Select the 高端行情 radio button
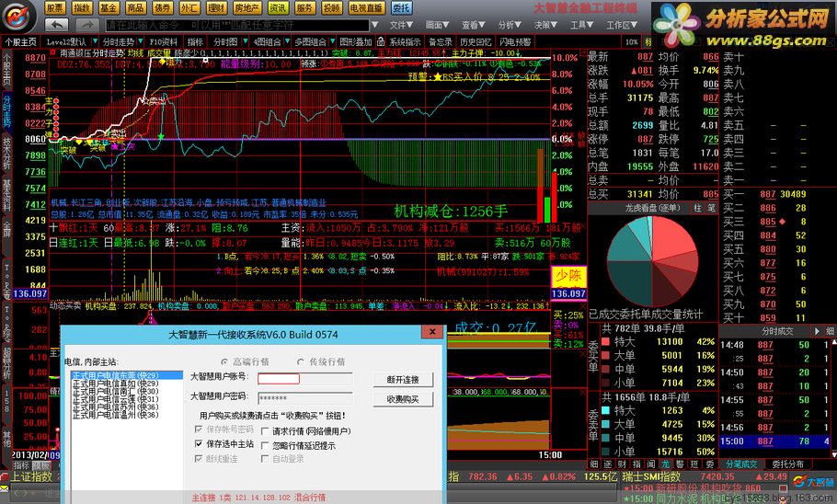 pos(224,362)
